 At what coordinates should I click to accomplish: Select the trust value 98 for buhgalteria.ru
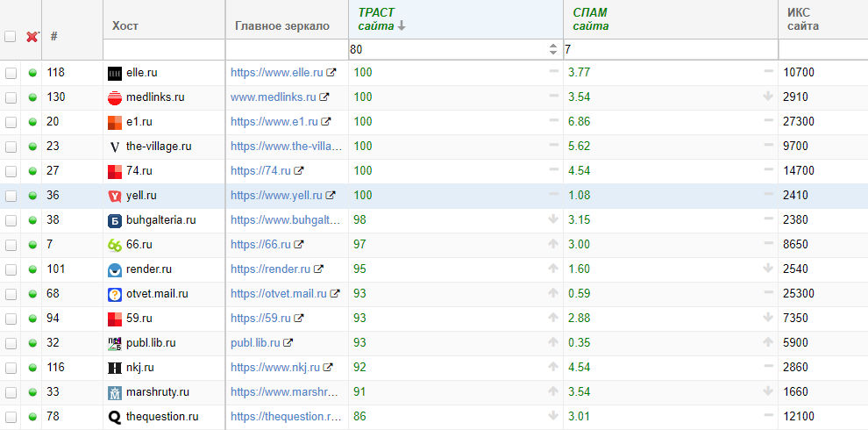(359, 220)
